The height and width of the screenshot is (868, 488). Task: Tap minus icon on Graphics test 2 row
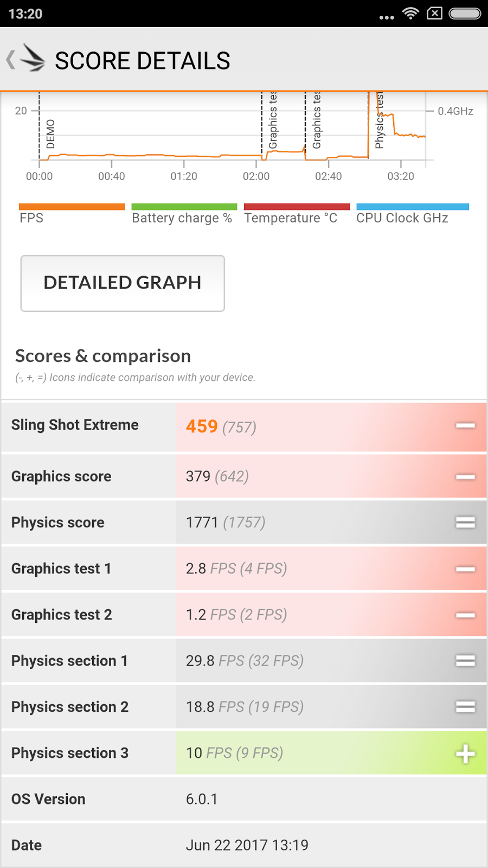465,615
